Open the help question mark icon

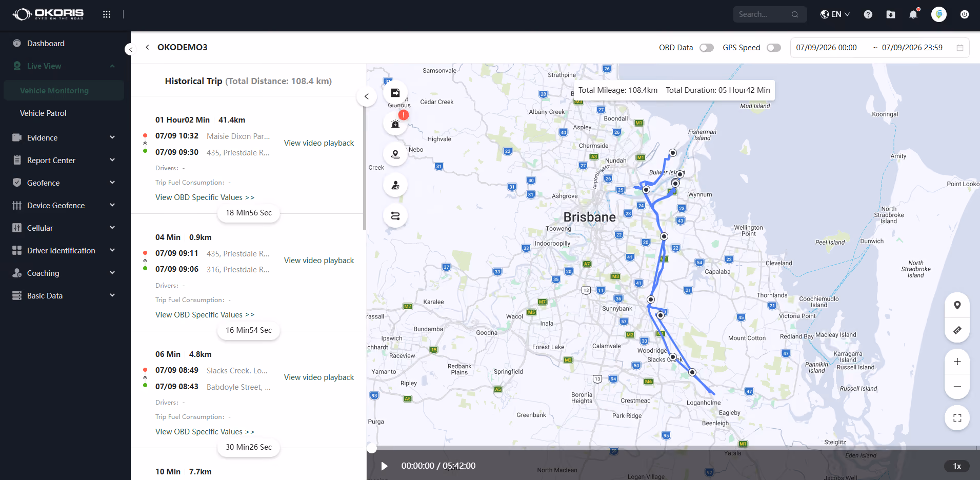(868, 14)
